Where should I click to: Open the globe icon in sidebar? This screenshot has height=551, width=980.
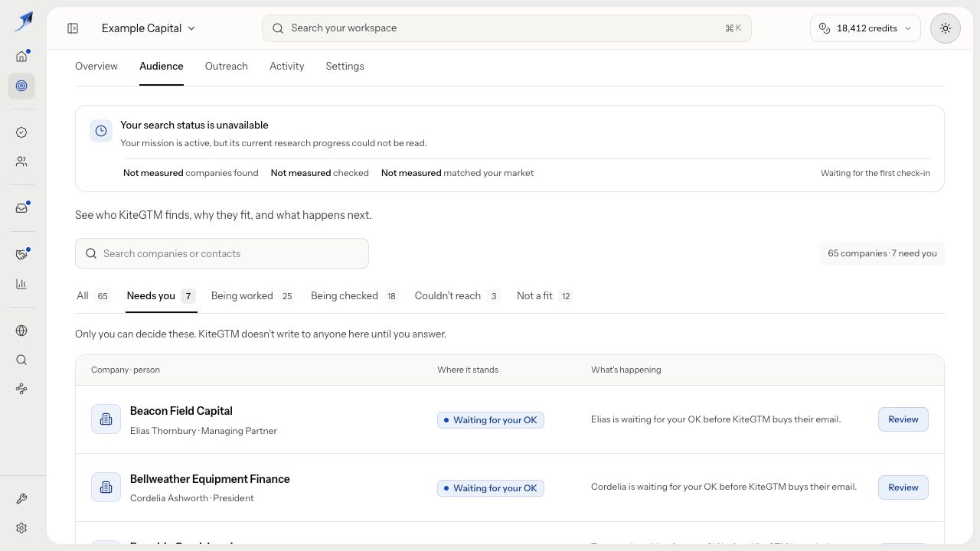pyautogui.click(x=21, y=331)
